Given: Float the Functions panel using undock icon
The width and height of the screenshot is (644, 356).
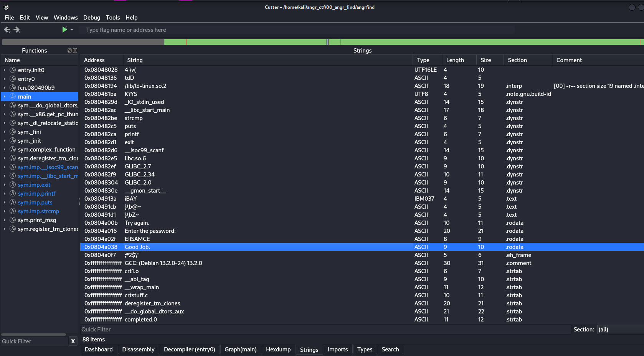Looking at the screenshot, I should (x=69, y=51).
